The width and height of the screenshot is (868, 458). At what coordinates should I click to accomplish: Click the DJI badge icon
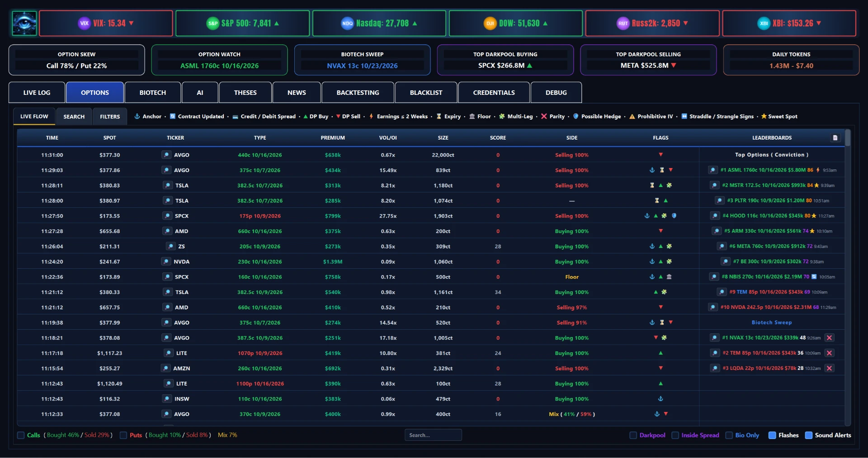coord(490,23)
